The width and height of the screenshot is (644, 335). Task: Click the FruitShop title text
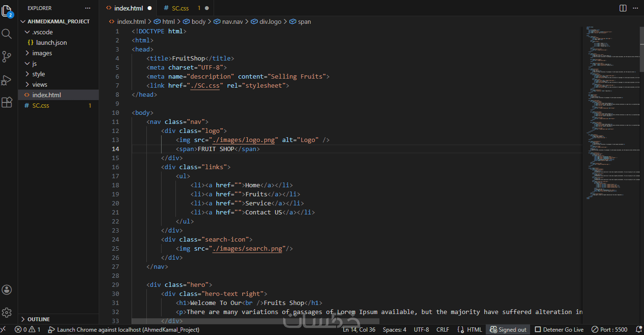coord(188,59)
